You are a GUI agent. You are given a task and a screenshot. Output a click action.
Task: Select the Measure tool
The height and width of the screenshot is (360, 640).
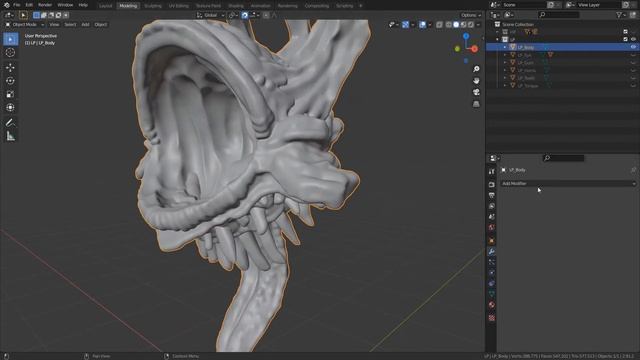pyautogui.click(x=11, y=136)
